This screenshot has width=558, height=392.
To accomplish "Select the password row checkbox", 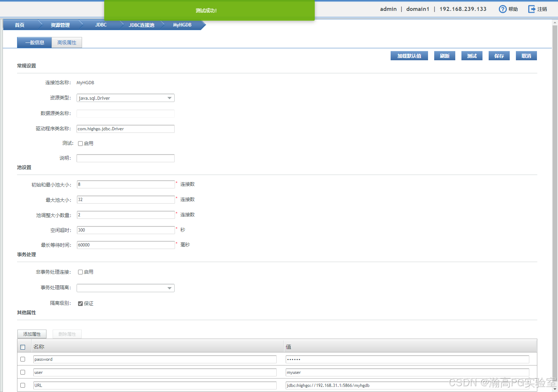I will (23, 359).
